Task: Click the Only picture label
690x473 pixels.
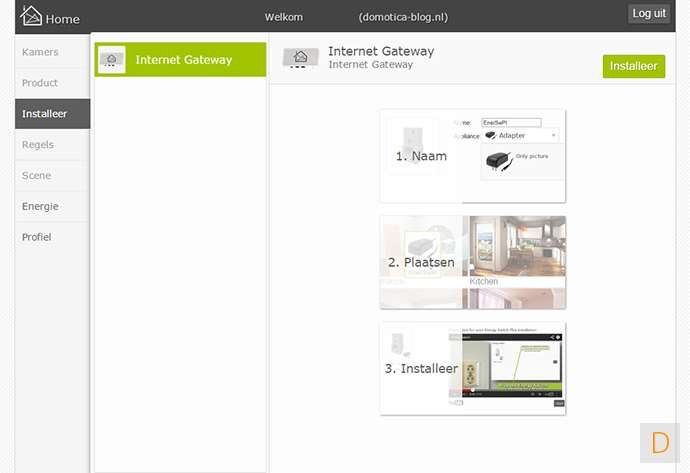Action: pos(532,156)
